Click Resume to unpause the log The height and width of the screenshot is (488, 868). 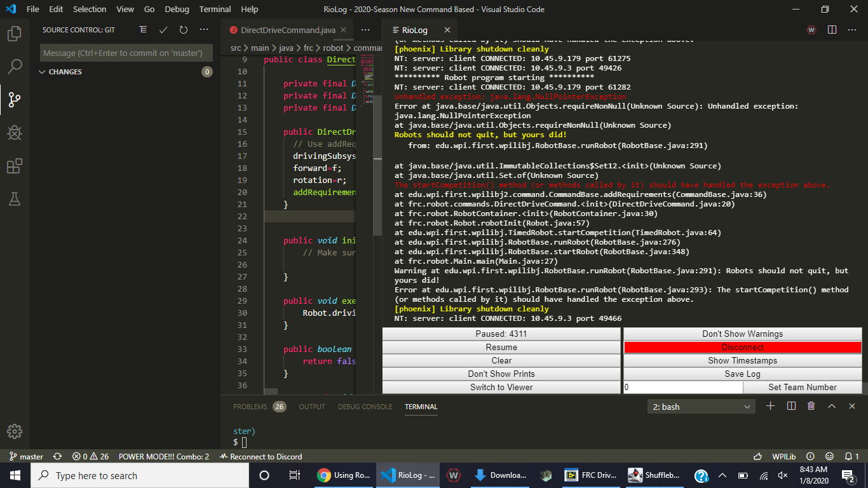click(x=501, y=347)
